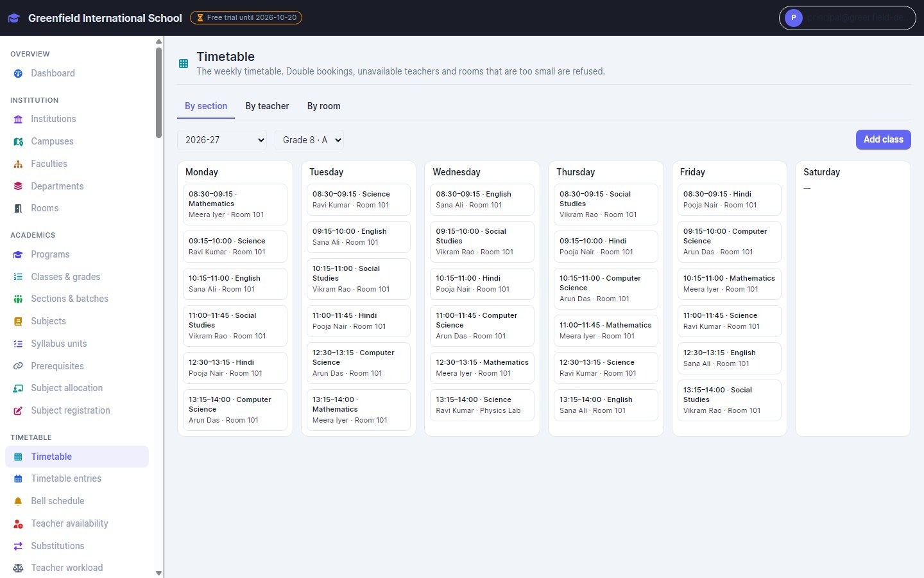Click the Faculties hierarchy icon
The height and width of the screenshot is (578, 924).
click(18, 164)
